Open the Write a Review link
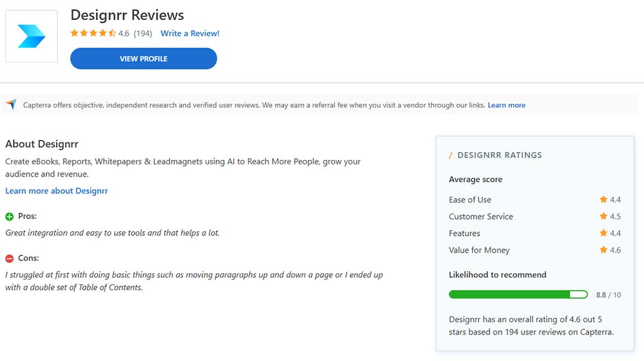The height and width of the screenshot is (361, 644). (190, 34)
